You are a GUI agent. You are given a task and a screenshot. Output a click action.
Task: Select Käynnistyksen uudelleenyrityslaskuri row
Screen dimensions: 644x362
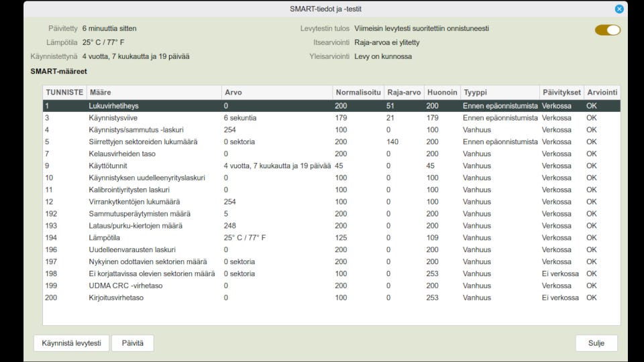point(331,178)
